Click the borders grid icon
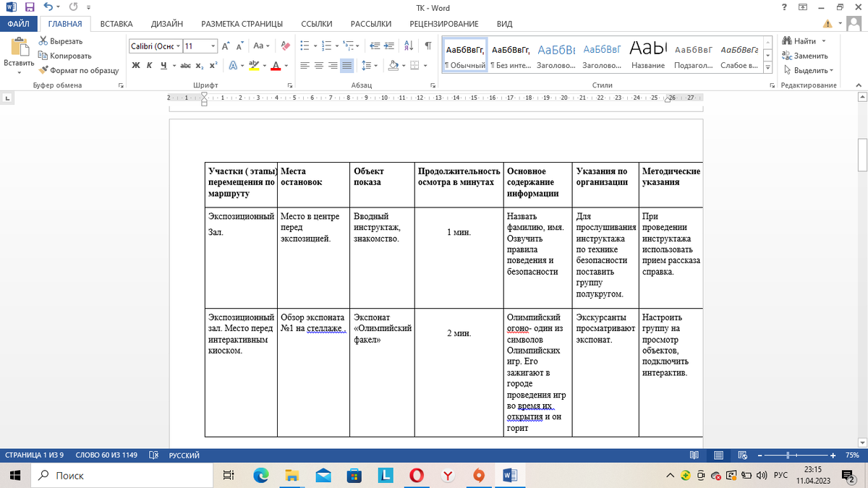The width and height of the screenshot is (868, 488). click(414, 65)
